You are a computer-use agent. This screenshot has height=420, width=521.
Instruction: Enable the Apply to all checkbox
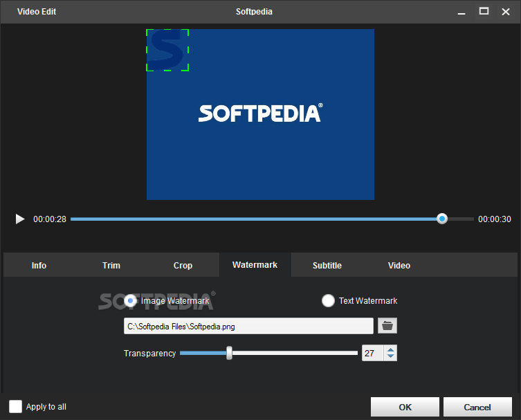click(15, 406)
